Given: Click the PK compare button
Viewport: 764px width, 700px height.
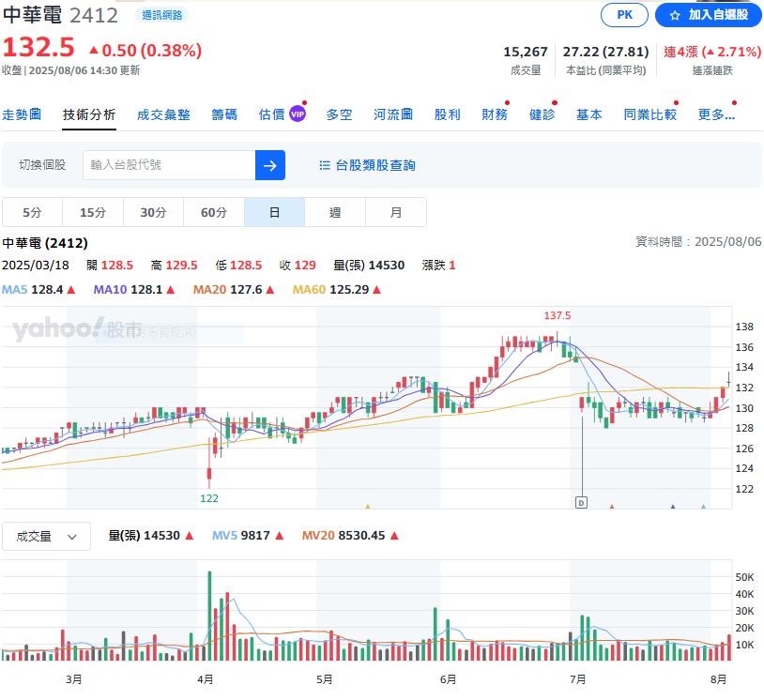Looking at the screenshot, I should (624, 15).
